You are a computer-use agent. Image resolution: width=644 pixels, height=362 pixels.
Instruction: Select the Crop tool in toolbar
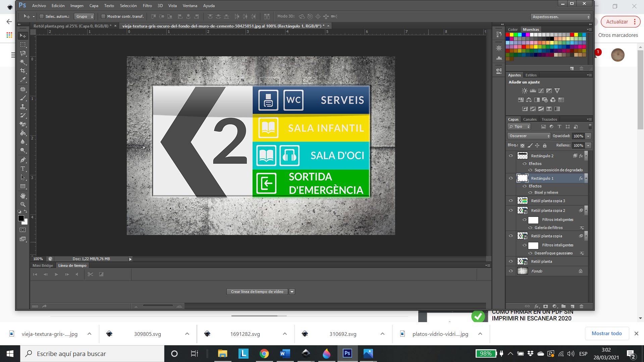click(23, 70)
